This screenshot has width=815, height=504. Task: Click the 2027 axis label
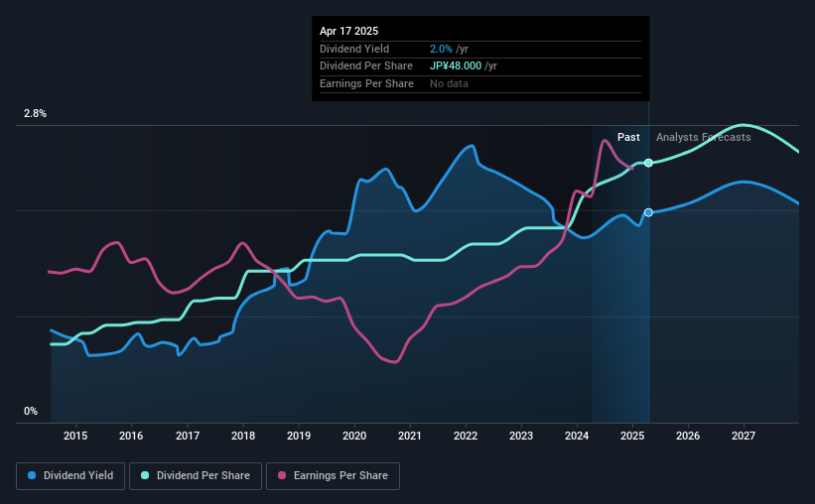[x=744, y=436]
